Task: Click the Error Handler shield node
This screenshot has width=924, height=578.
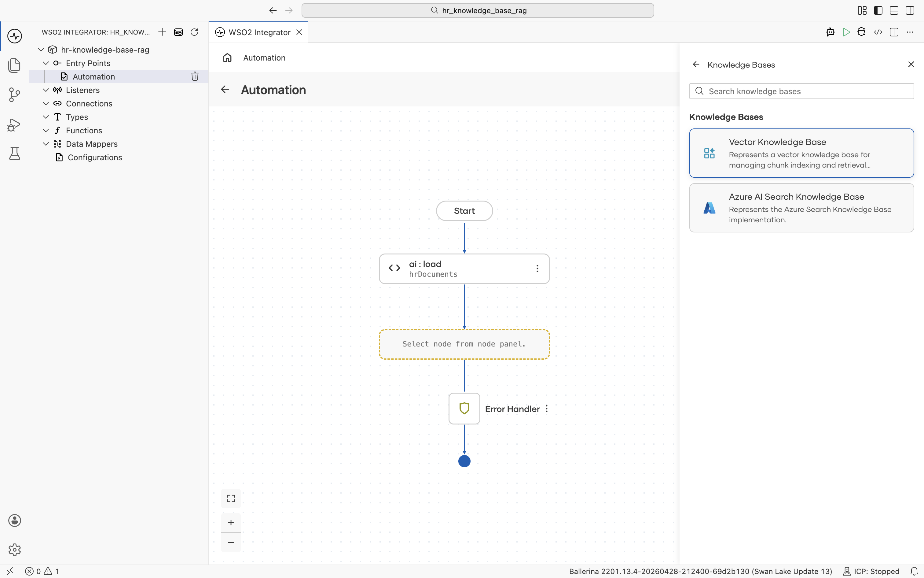Action: tap(464, 409)
